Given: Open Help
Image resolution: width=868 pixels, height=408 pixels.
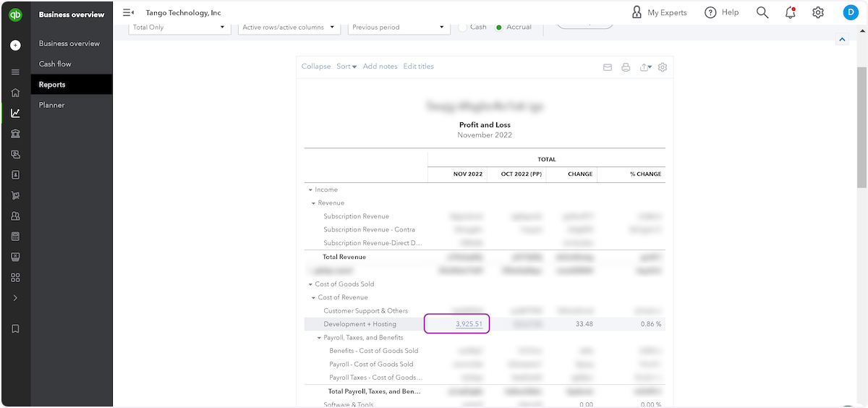Looking at the screenshot, I should (x=722, y=12).
